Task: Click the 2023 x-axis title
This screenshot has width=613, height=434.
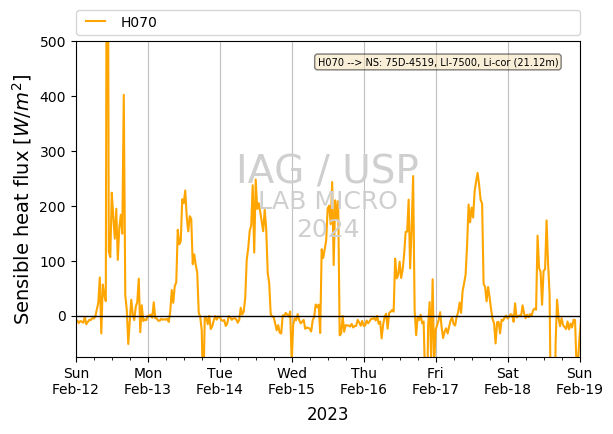Action: (328, 414)
